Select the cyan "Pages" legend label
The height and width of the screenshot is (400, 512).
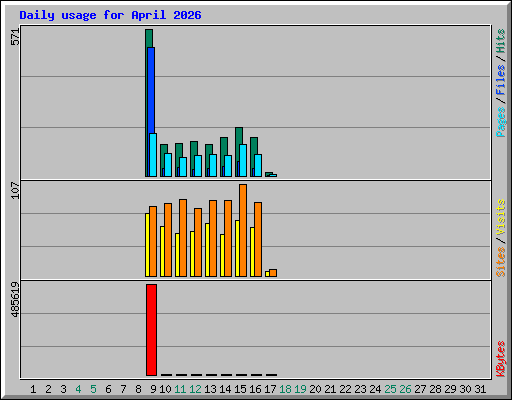pos(501,122)
